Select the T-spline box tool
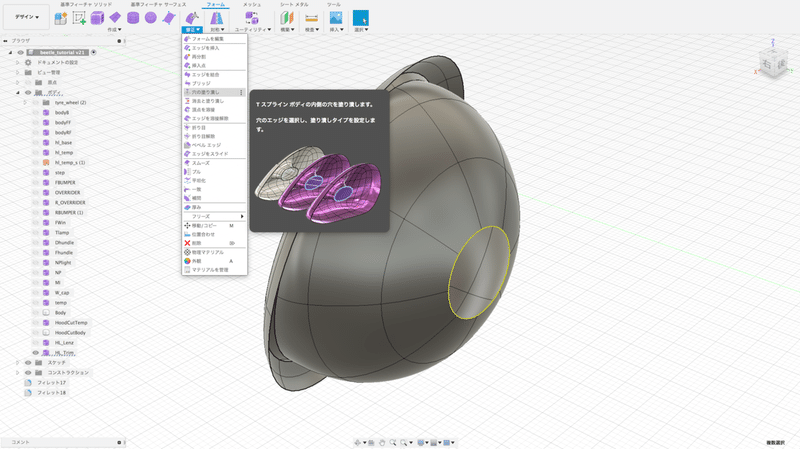The width and height of the screenshot is (800, 449). [x=97, y=18]
